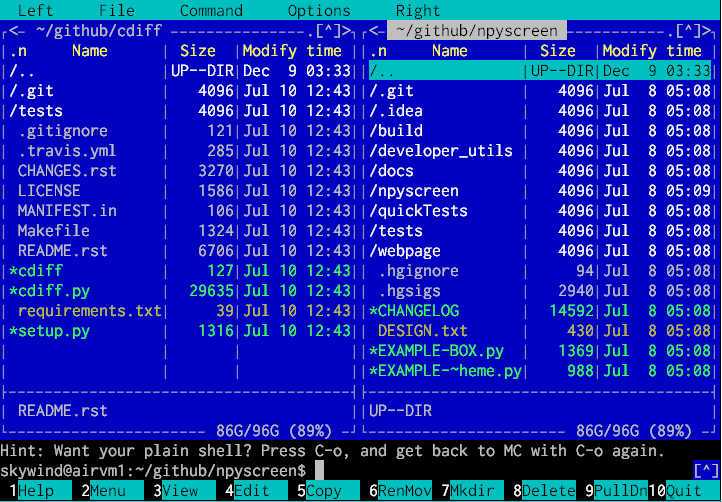Viewport: 722px width, 502px height.
Task: Sort left panel by Modify time column
Action: point(292,51)
